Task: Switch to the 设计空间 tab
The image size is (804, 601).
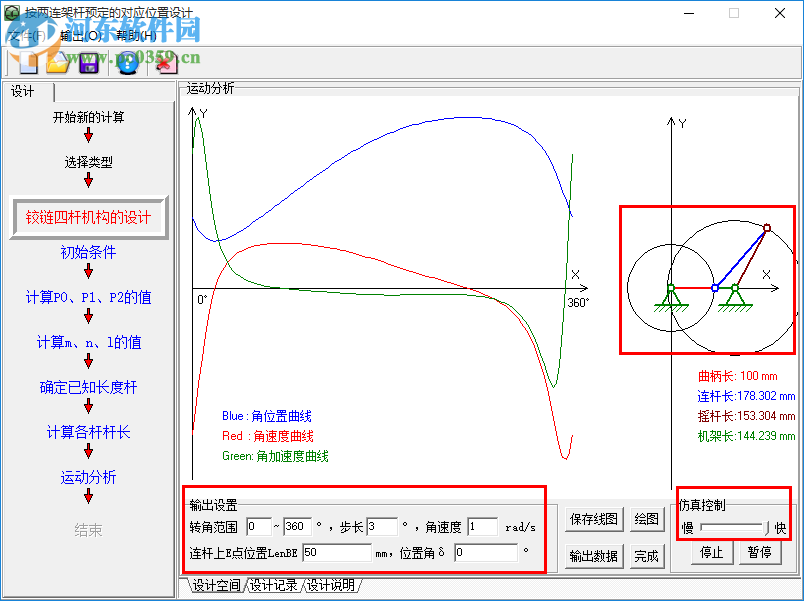Action: [215, 585]
